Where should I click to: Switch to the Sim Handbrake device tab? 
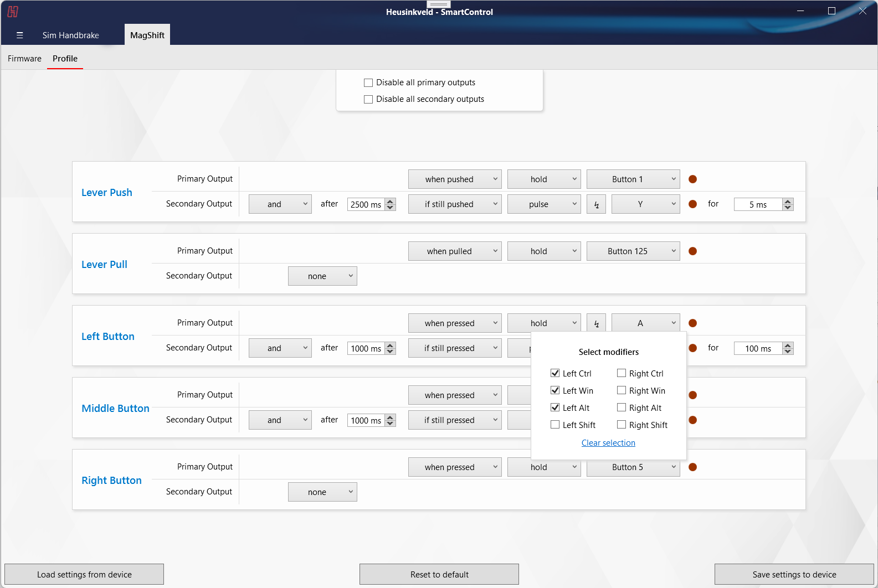pyautogui.click(x=71, y=35)
